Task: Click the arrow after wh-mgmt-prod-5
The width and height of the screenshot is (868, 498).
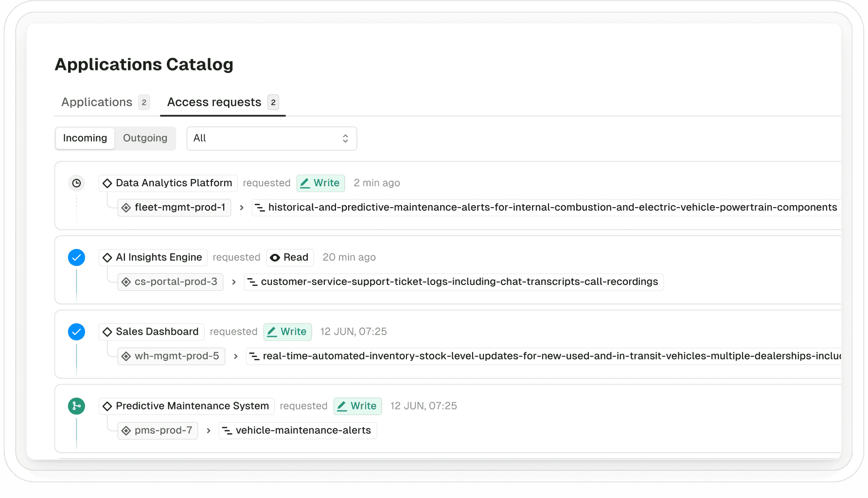Action: click(235, 356)
